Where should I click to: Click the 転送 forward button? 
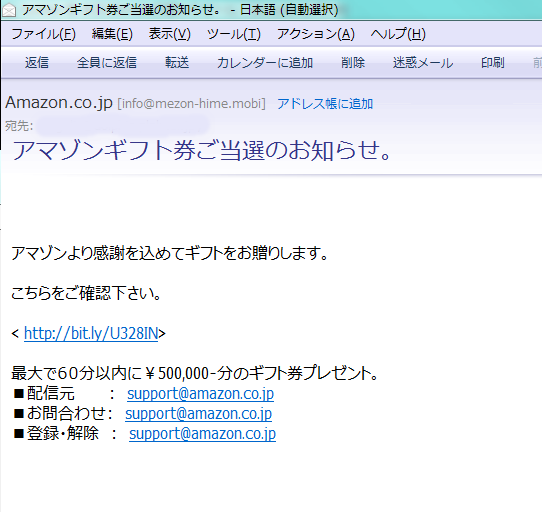(177, 63)
